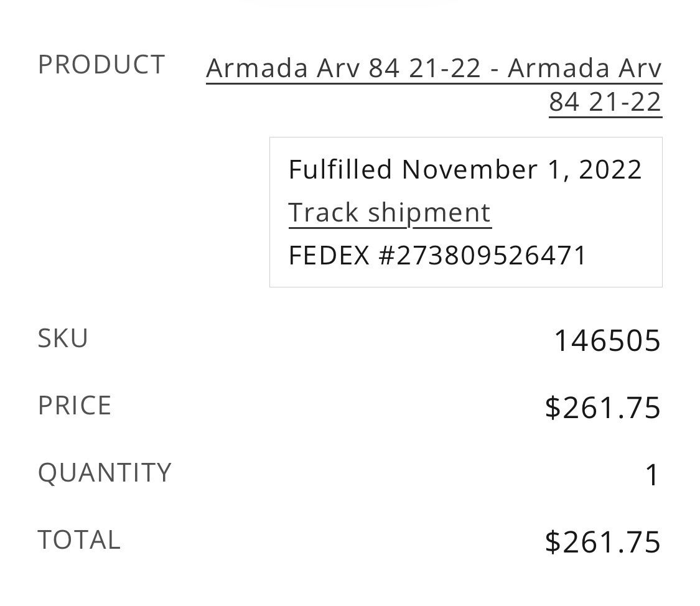Select the SKU number 146505
Screen dimensions: 700x606
coord(607,341)
